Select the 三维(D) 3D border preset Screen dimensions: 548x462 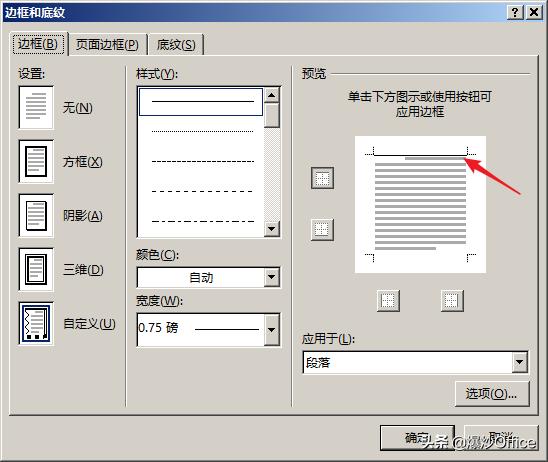coord(36,269)
